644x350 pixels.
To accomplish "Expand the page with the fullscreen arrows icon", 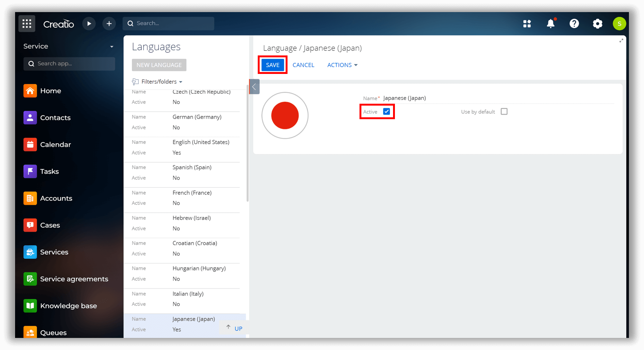I will pos(621,40).
